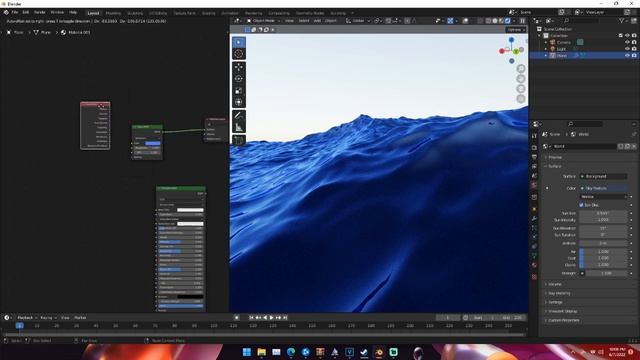
Task: Click the red X axis on navigation gizmo
Action: point(502,51)
